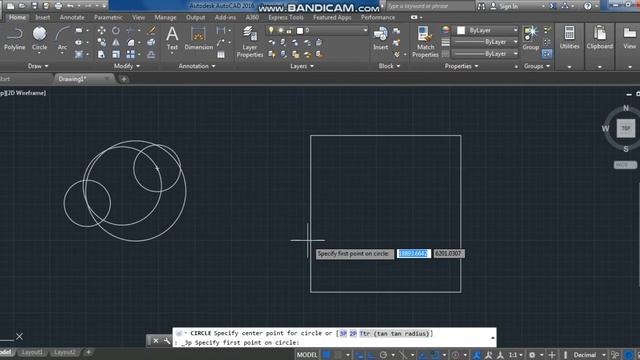This screenshot has width=640, height=360.
Task: Click the Text annotation tool
Action: (172, 38)
